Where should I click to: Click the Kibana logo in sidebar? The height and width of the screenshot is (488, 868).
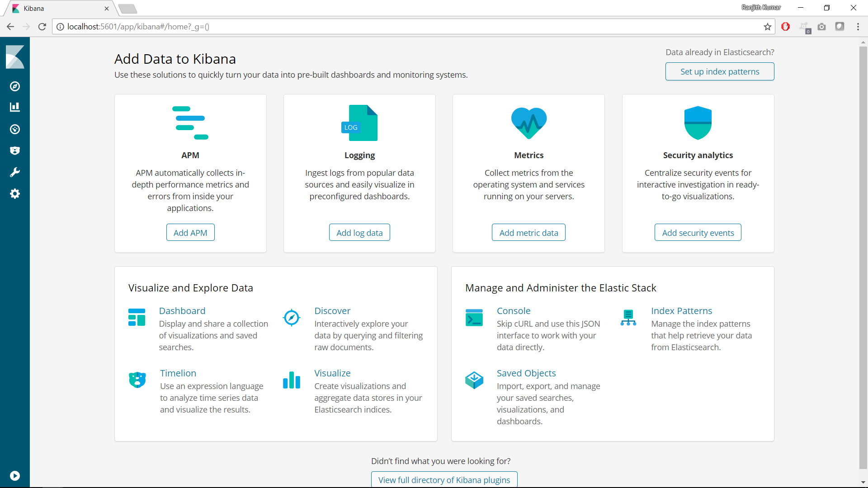[x=15, y=57]
